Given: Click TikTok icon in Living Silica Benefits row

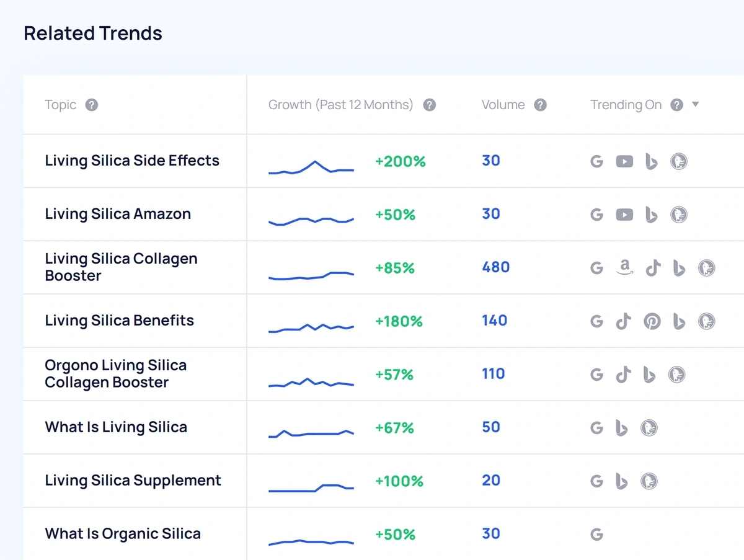Looking at the screenshot, I should click(x=623, y=321).
